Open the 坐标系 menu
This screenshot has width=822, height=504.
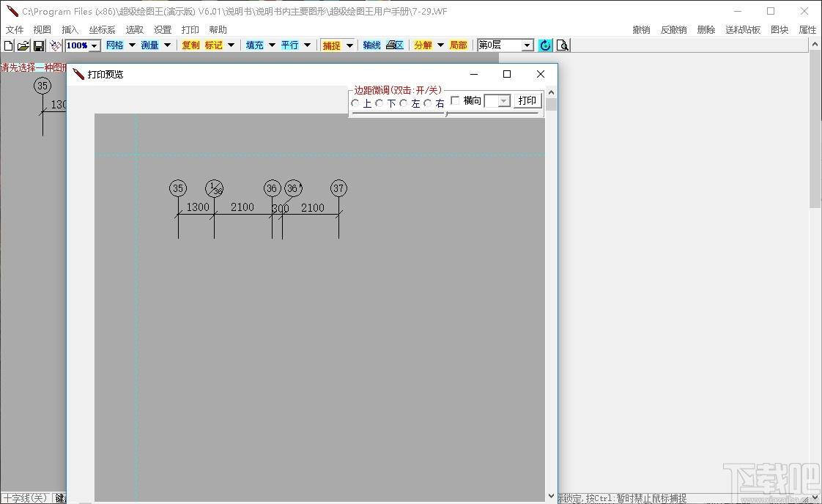(102, 29)
